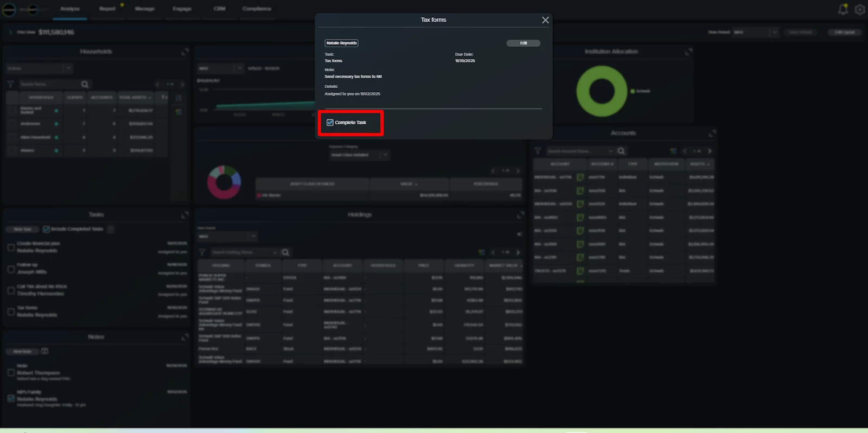Image resolution: width=868 pixels, height=433 pixels.
Task: Click the green Institution Allocation donut
Action: point(601,91)
